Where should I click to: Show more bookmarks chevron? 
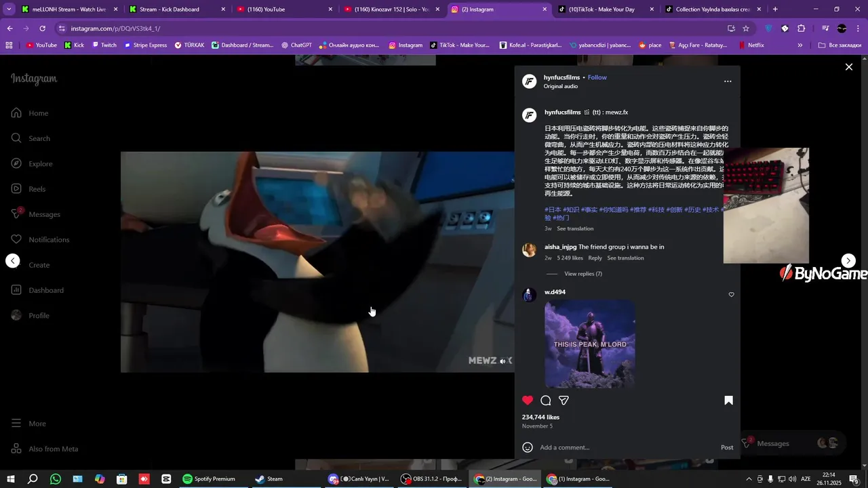click(800, 45)
